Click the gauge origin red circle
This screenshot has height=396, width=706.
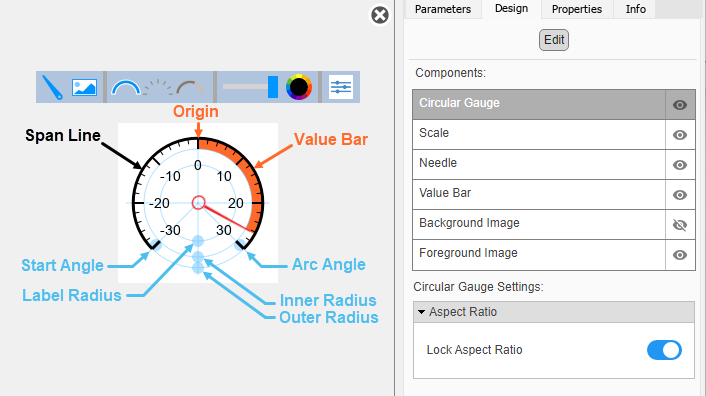(198, 202)
